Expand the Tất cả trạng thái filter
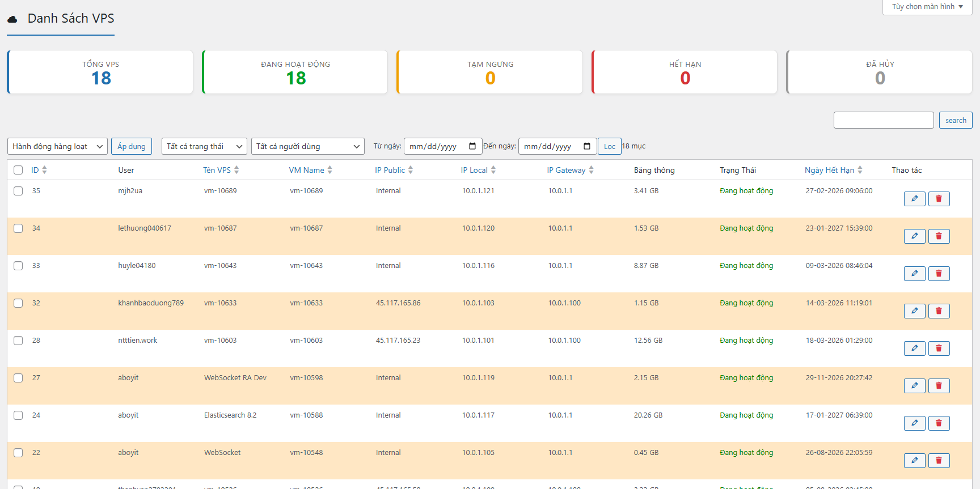980x489 pixels. point(204,146)
